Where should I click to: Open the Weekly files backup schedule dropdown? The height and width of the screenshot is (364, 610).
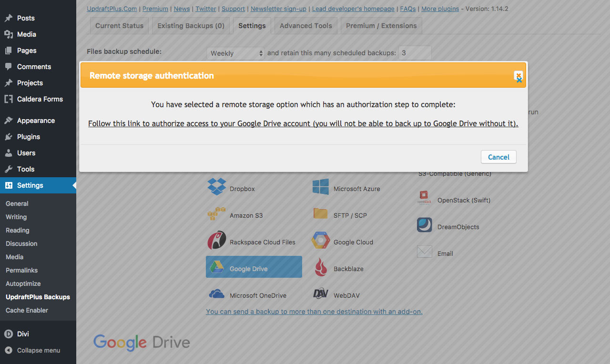point(236,53)
